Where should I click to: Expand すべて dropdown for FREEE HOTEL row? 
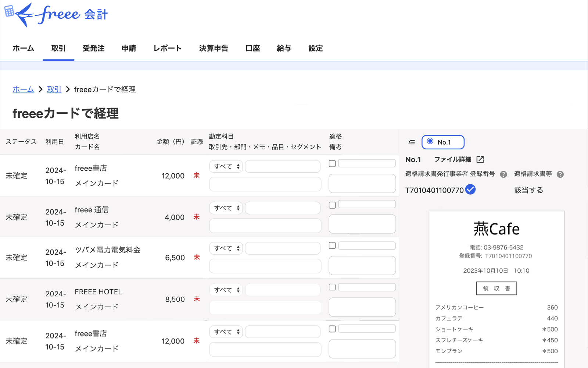click(226, 290)
